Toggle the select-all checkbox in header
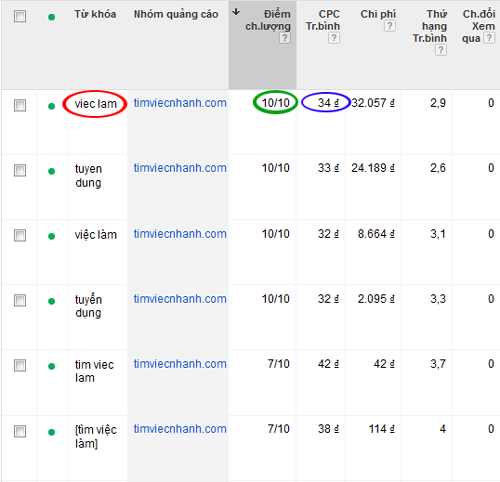This screenshot has height=482, width=500. [20, 16]
